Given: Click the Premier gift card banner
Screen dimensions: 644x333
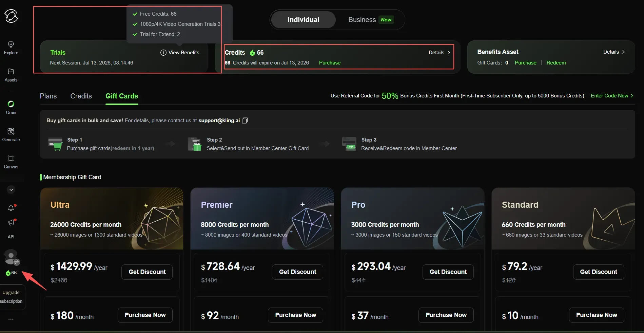Looking at the screenshot, I should (x=262, y=219).
